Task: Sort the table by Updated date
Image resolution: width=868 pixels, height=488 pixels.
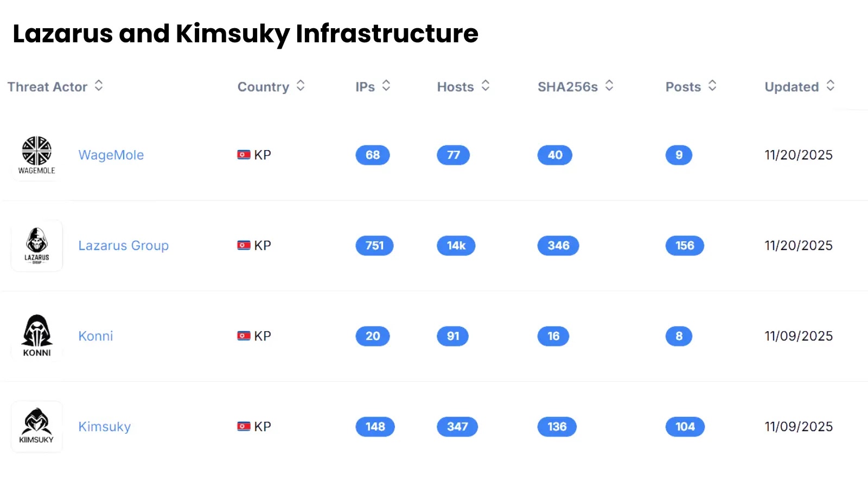Action: click(829, 86)
